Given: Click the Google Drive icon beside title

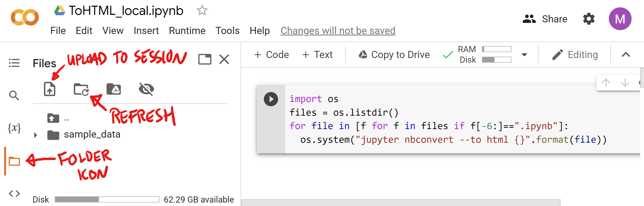Looking at the screenshot, I should point(60,11).
